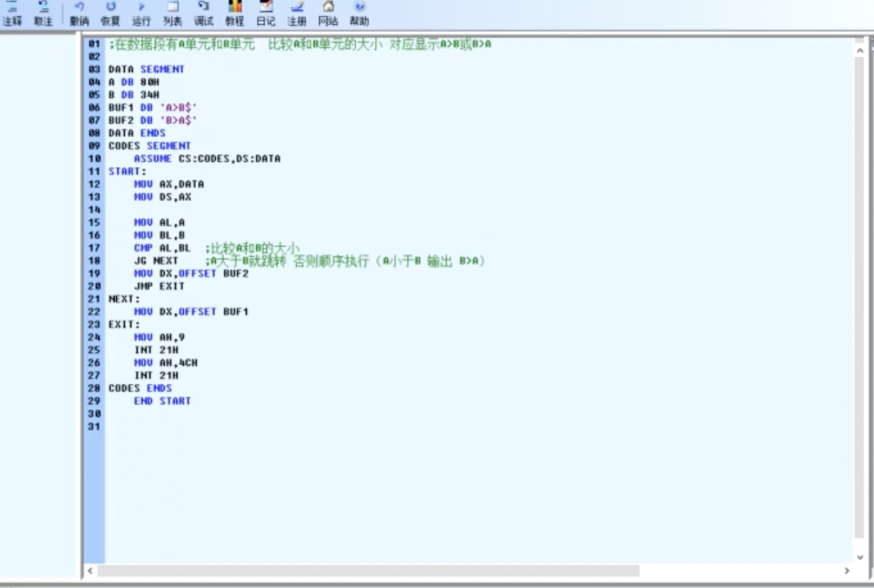
Task: Click the BUF1 DB 'A>B$' line
Action: point(152,107)
